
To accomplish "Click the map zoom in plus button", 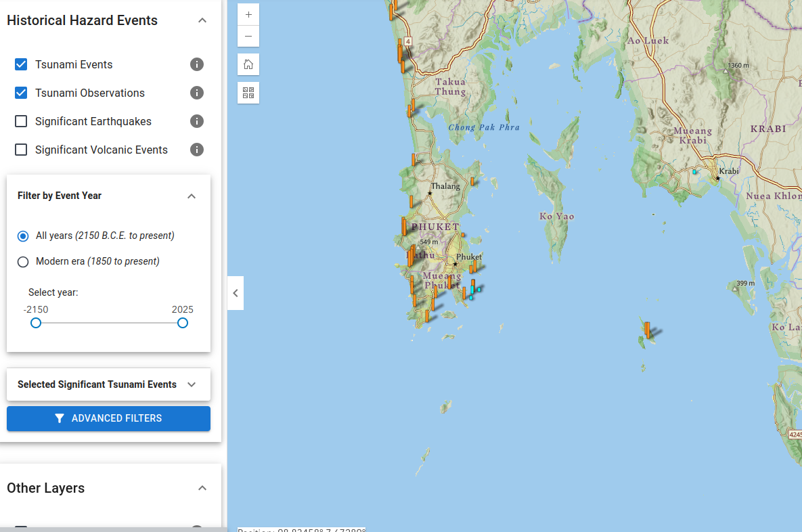I will [x=248, y=14].
